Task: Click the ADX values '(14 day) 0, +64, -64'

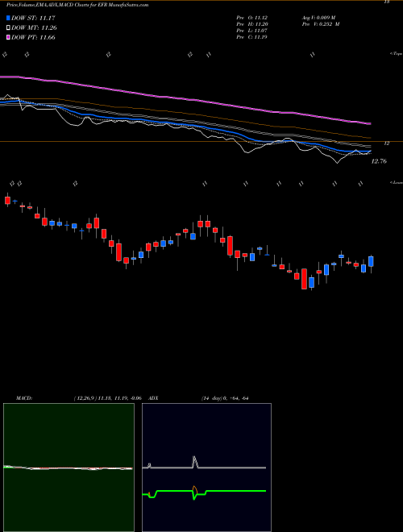Action: [x=225, y=398]
